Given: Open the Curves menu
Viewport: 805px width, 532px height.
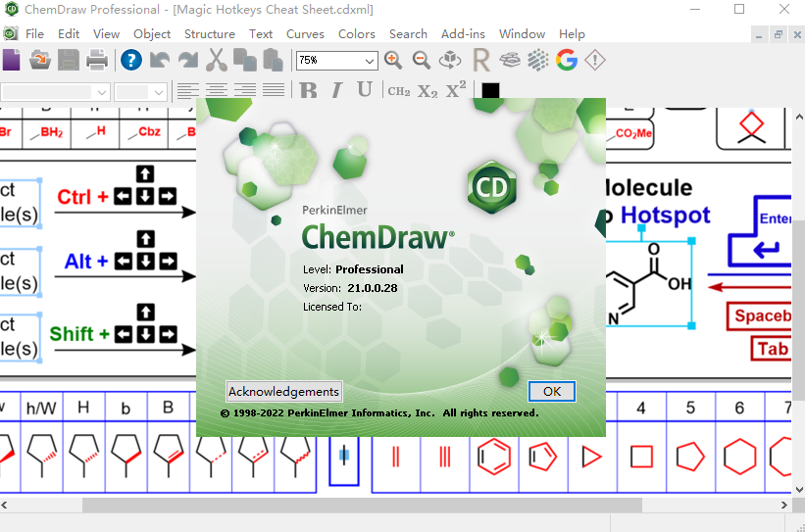Looking at the screenshot, I should tap(305, 34).
